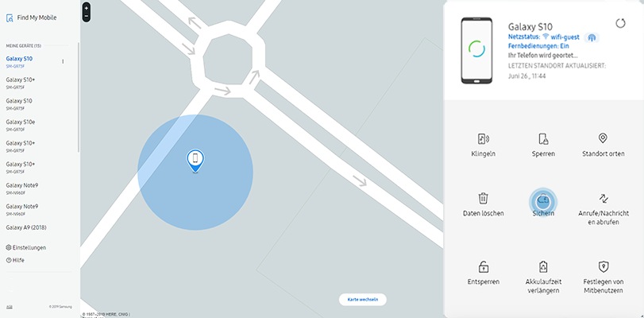Click the Standort orten location icon

click(x=603, y=138)
